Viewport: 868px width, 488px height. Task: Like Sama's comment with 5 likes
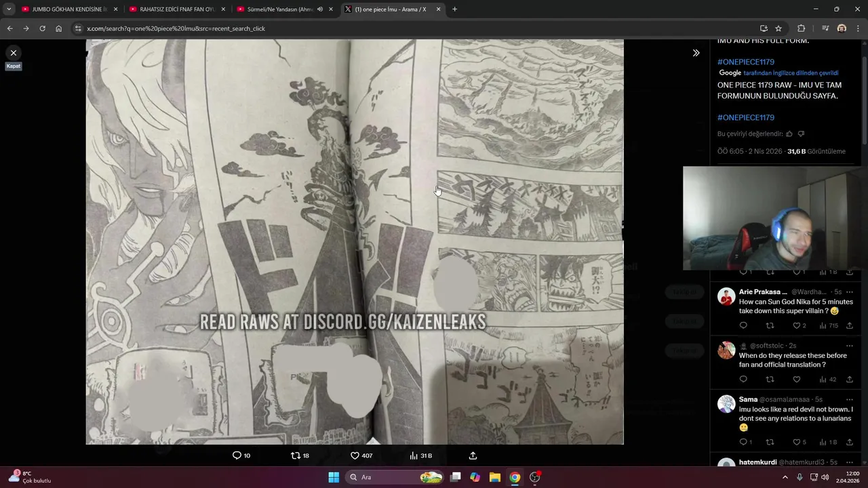coord(800,442)
